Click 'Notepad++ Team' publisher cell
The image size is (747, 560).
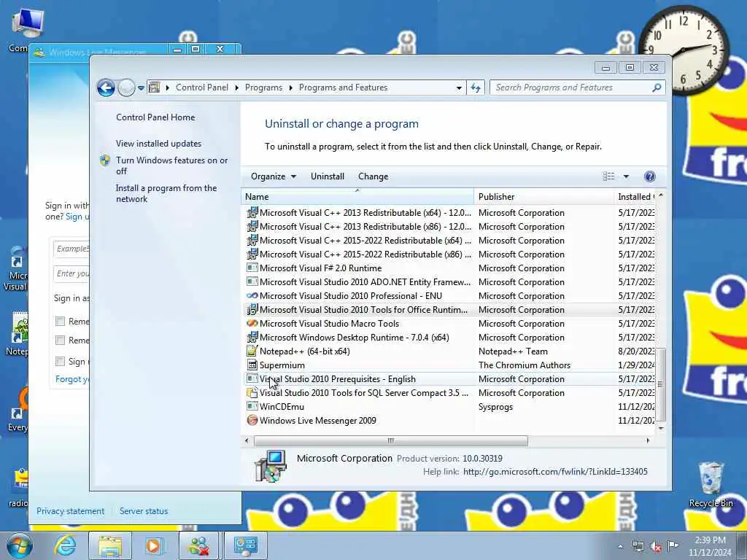coord(513,351)
